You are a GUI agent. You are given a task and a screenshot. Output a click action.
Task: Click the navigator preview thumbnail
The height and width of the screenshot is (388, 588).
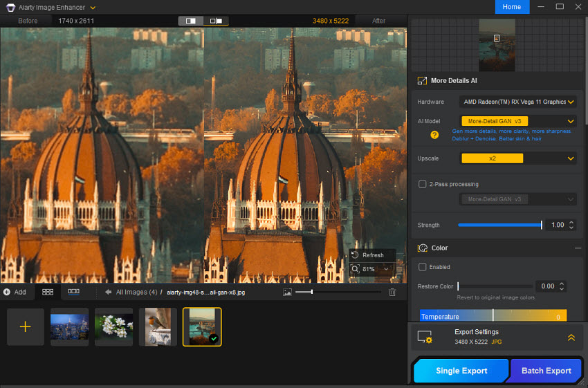[497, 45]
